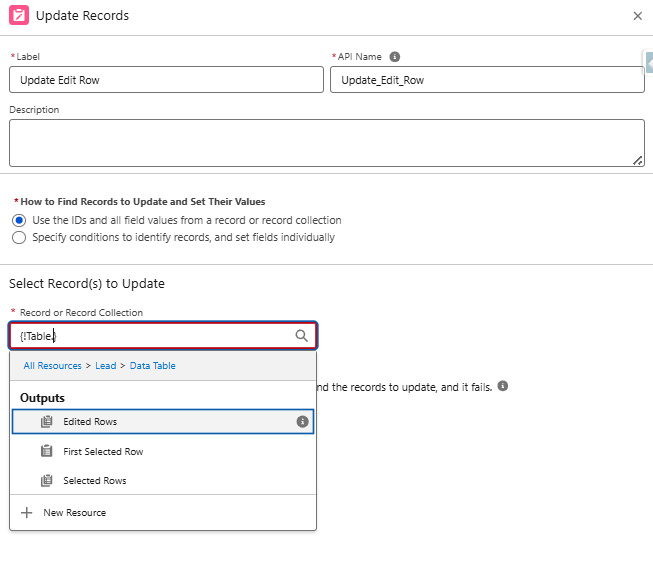The image size is (653, 583).
Task: Click the Update Records header icon
Action: (x=18, y=16)
